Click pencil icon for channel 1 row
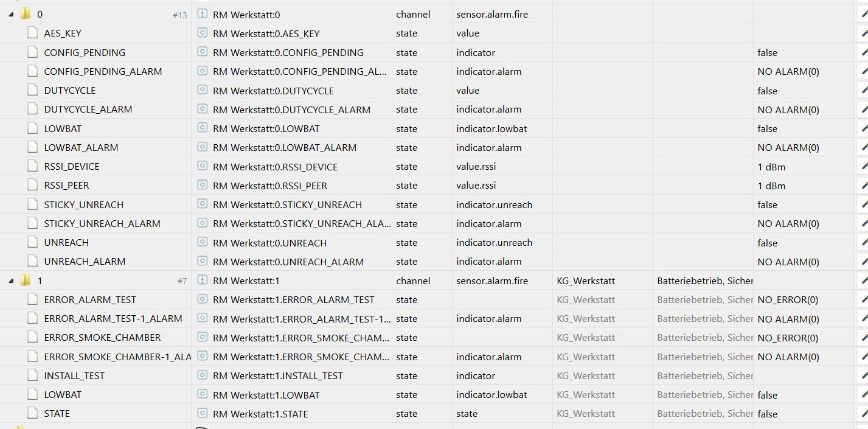This screenshot has height=429, width=868. 864,281
